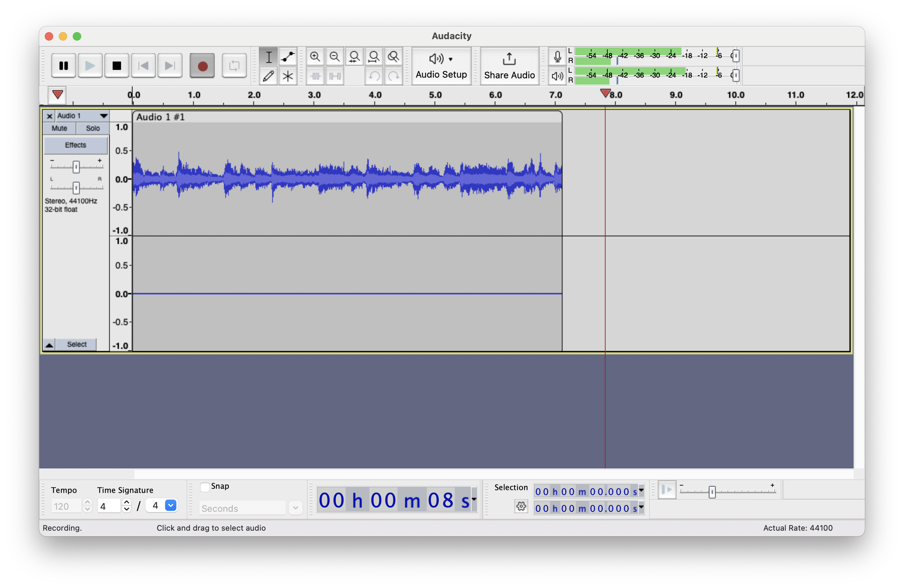Click the Zoom In icon

[315, 57]
